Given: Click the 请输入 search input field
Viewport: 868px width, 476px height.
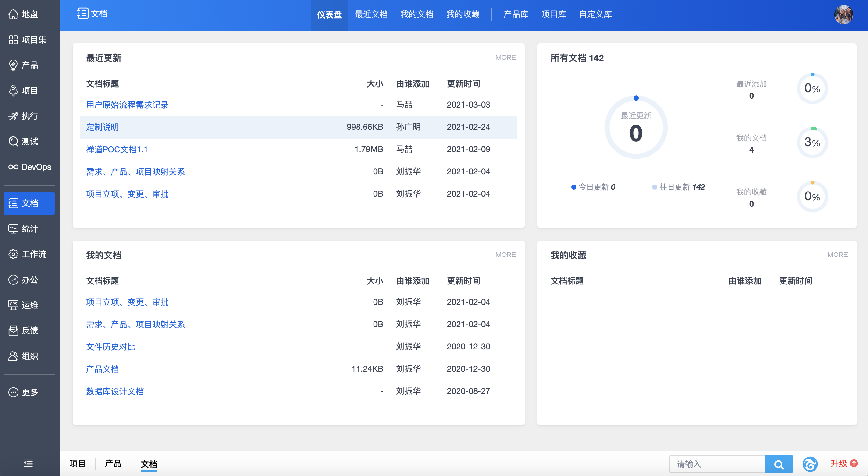Looking at the screenshot, I should 717,464.
